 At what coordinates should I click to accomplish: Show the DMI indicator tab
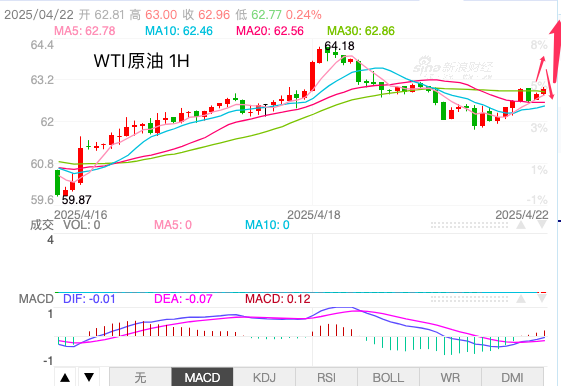(x=512, y=377)
